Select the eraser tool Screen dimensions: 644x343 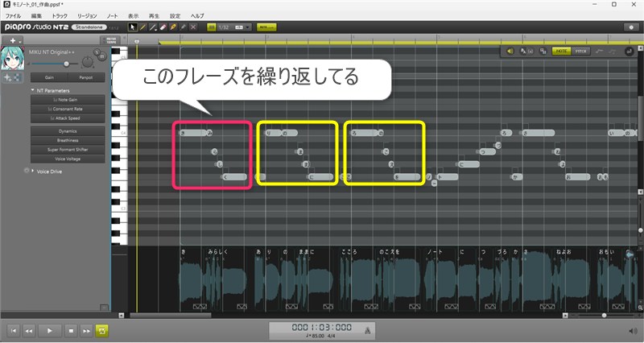(163, 27)
